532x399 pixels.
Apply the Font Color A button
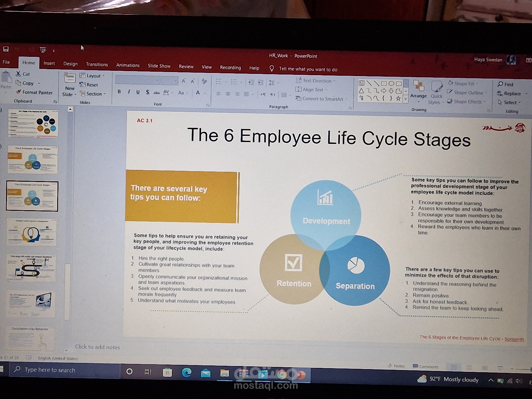click(x=198, y=93)
